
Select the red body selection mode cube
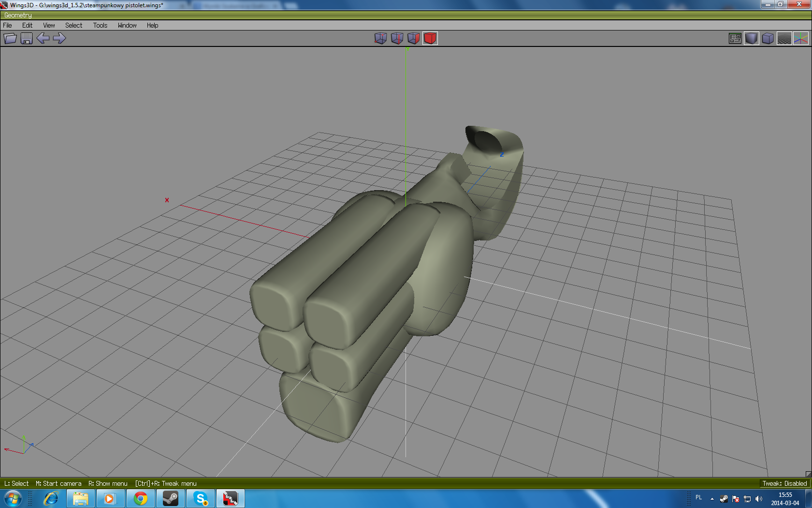point(430,38)
